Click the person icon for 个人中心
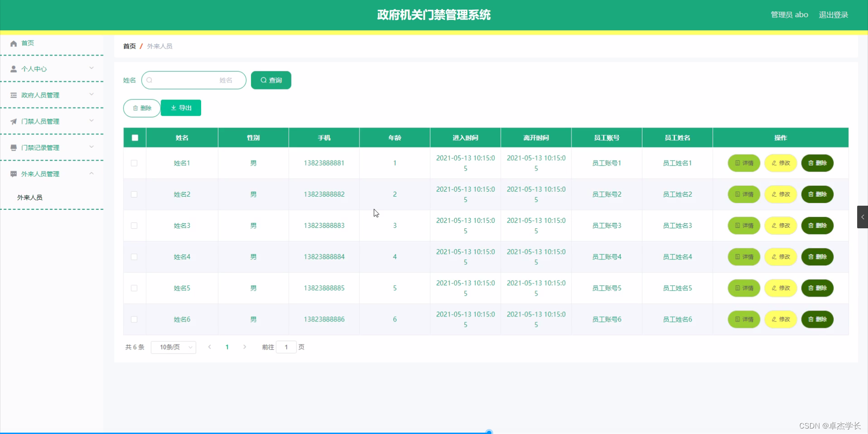Image resolution: width=868 pixels, height=434 pixels. point(14,69)
